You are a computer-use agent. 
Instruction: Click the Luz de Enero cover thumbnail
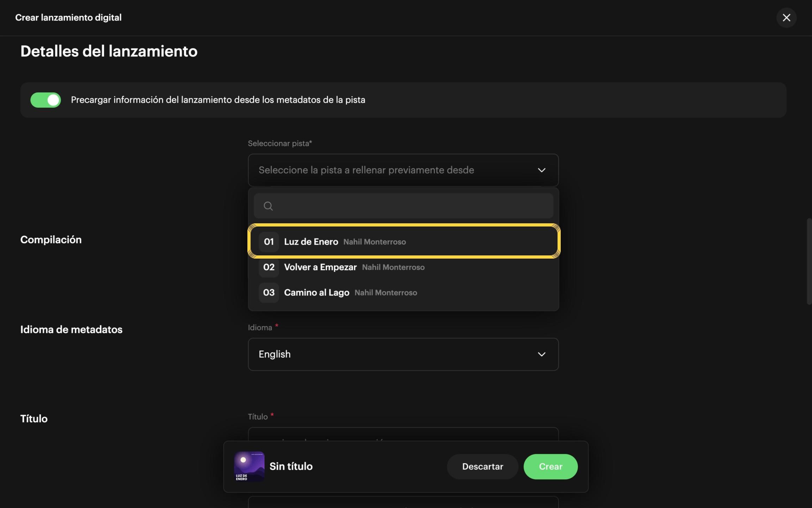249,466
